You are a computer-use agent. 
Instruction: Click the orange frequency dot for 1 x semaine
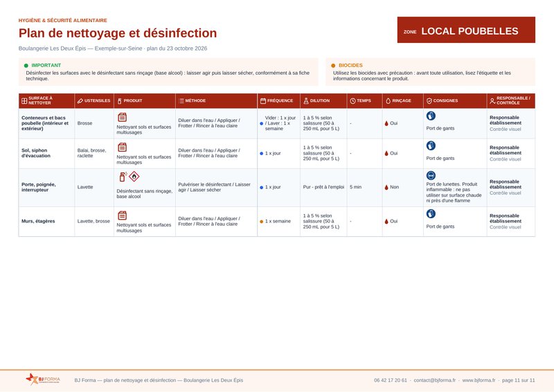tap(262, 222)
